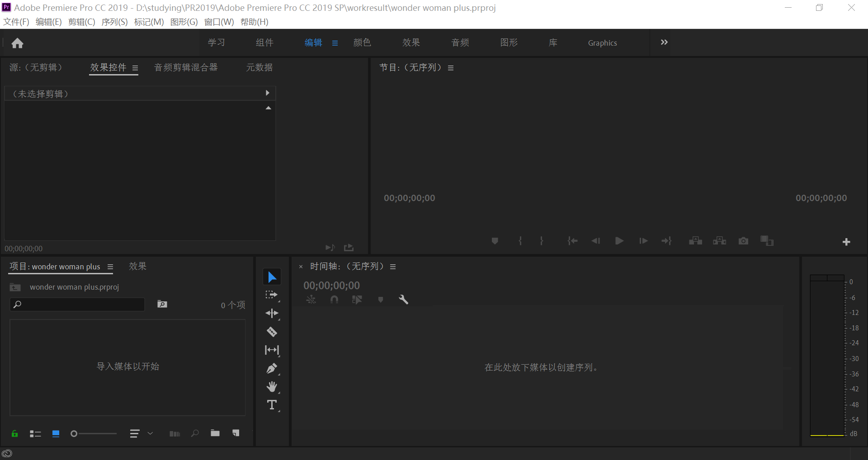Create a new item
This screenshot has height=460, width=868.
click(236, 433)
